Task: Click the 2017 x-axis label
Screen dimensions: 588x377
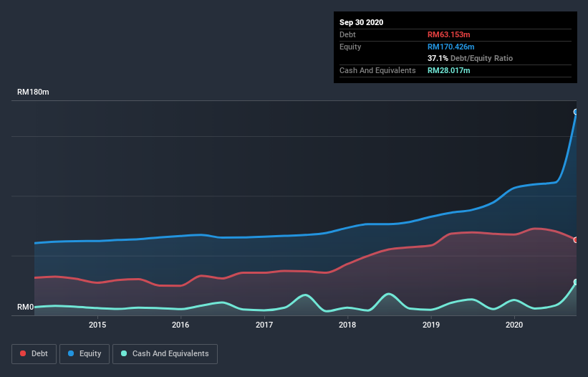Action: point(264,325)
